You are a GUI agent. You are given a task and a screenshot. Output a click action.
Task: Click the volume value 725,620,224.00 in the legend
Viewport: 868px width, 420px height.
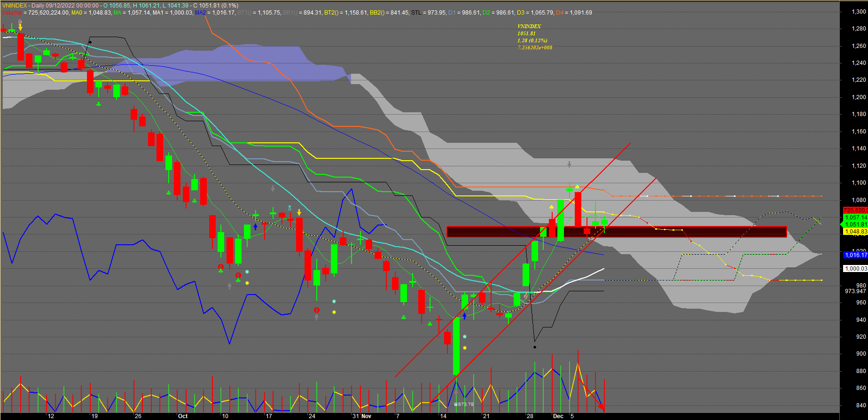click(48, 13)
